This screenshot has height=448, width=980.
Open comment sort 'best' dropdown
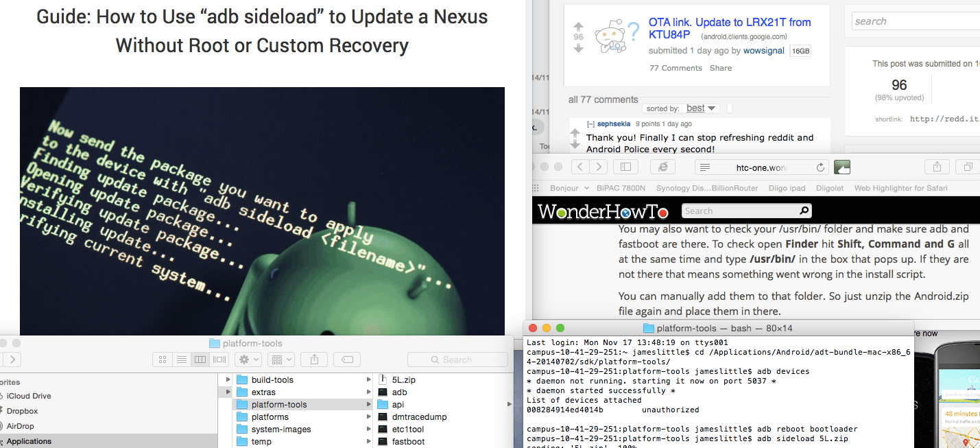point(702,108)
